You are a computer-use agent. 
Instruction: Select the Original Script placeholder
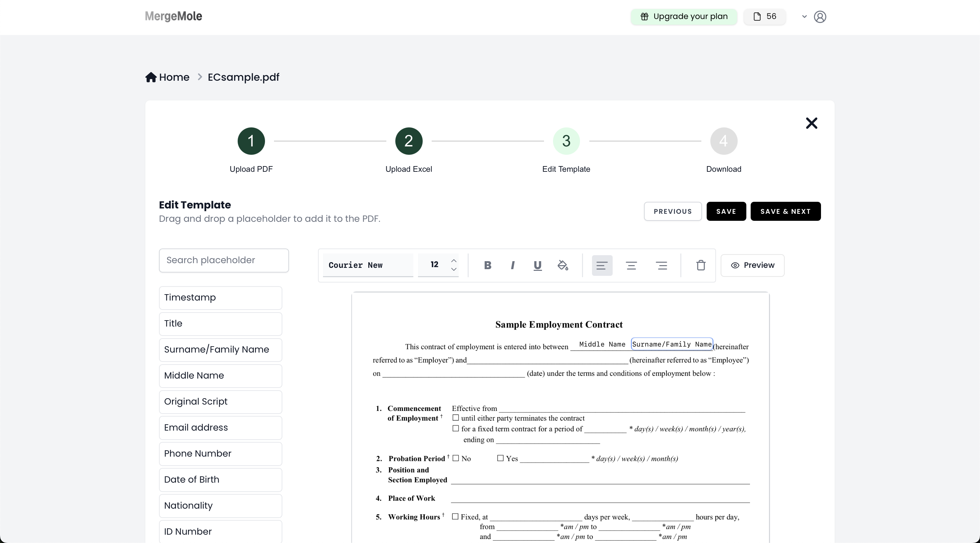click(221, 402)
